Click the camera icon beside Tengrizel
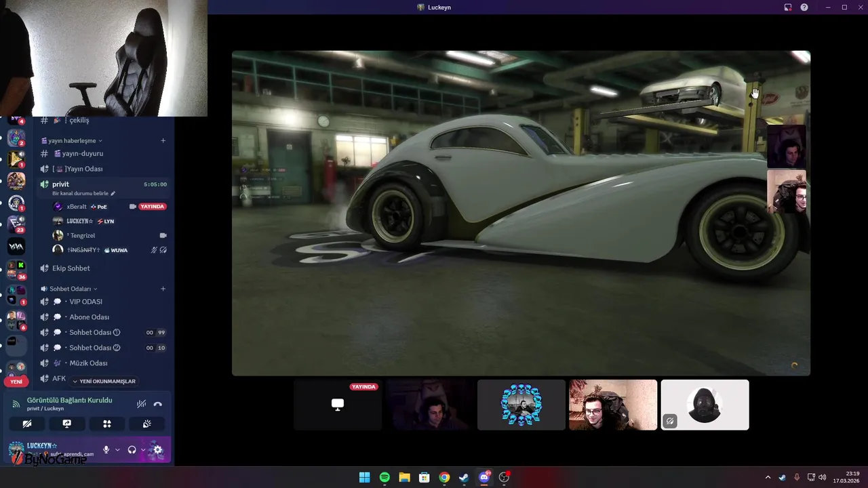 click(163, 235)
